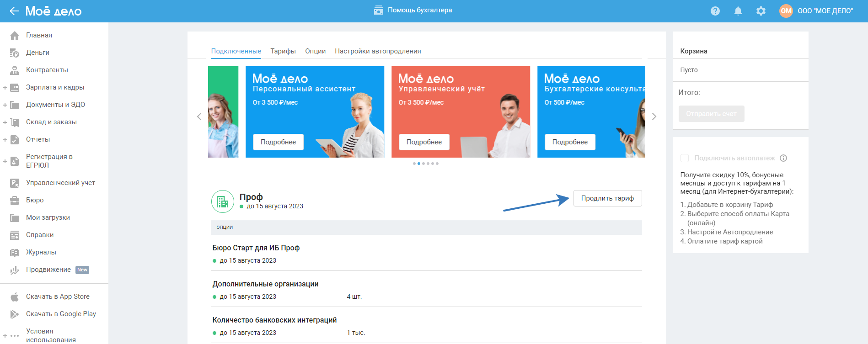
Task: Open Деньги in the sidebar
Action: coord(38,53)
